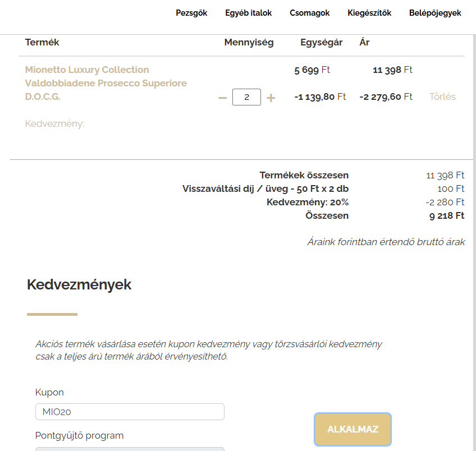Open the Pezsgők menu
The image size is (476, 451).
point(191,13)
